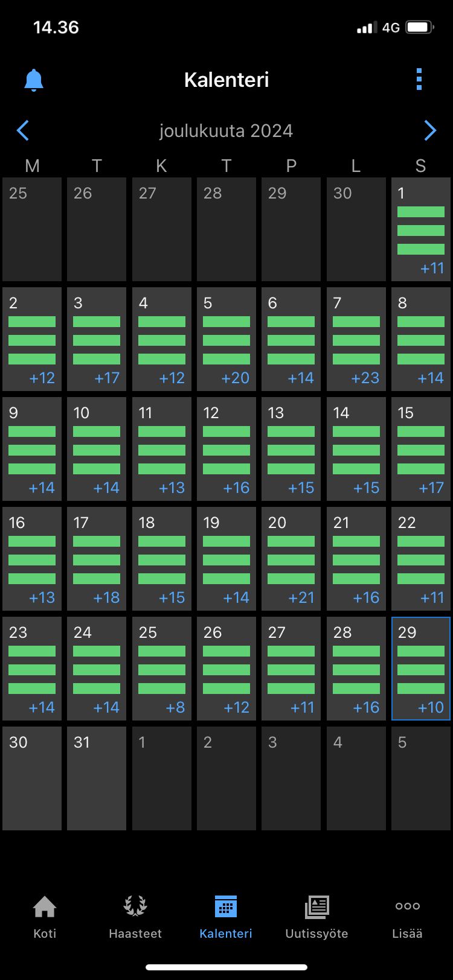Tap the +8 link on December 25

(175, 707)
